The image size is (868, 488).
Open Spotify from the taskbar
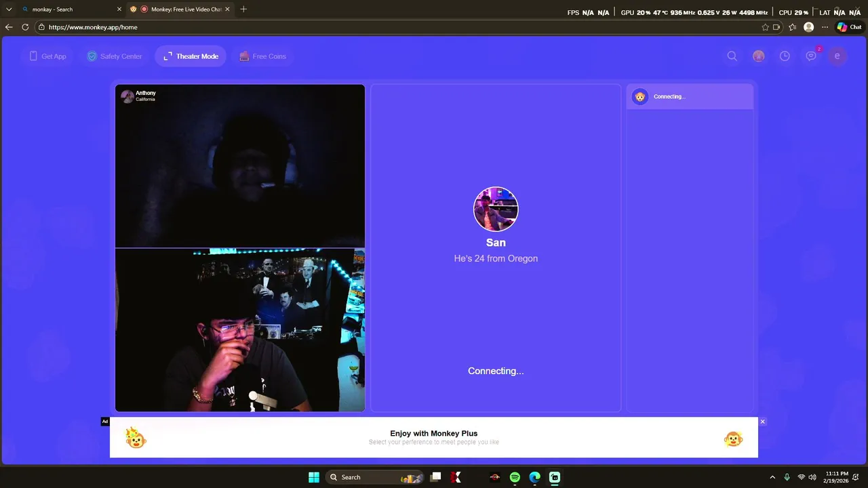(515, 477)
